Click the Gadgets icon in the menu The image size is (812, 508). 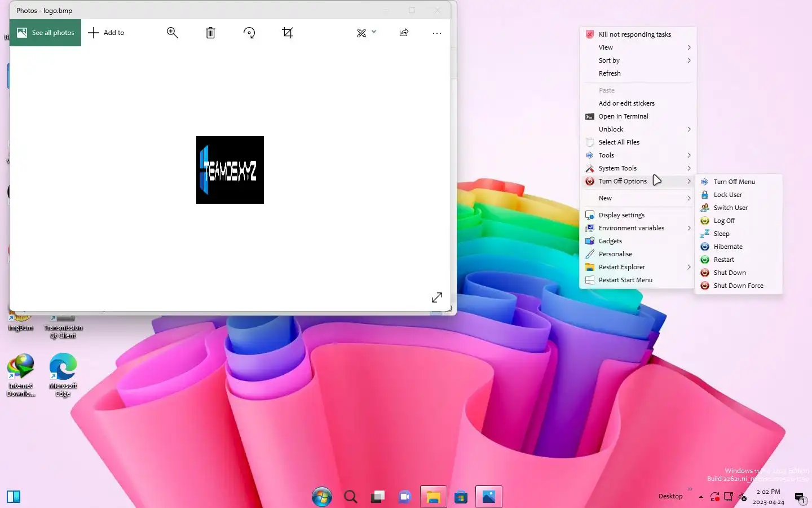point(590,241)
